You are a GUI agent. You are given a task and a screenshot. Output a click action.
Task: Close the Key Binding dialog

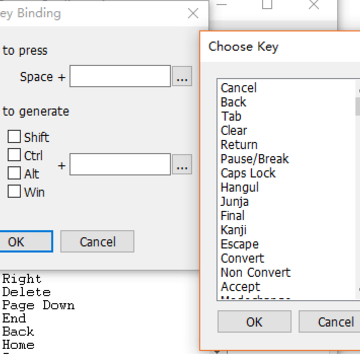point(193,13)
